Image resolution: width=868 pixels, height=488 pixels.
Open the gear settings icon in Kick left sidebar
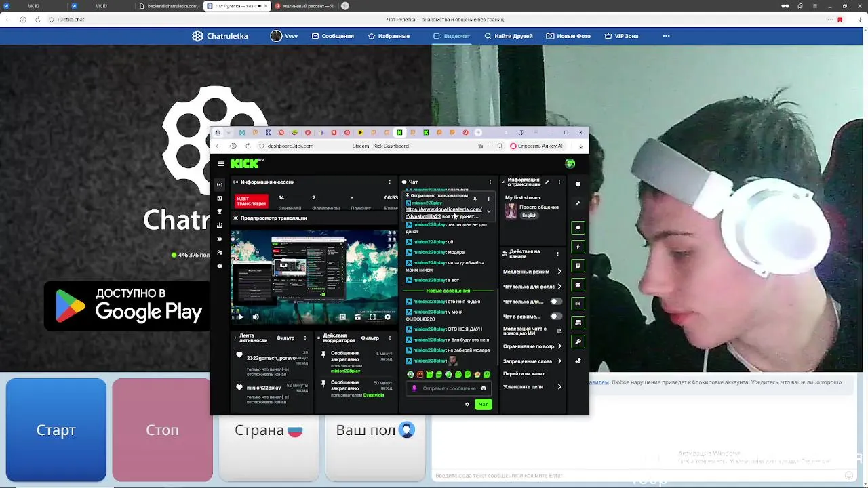(220, 266)
